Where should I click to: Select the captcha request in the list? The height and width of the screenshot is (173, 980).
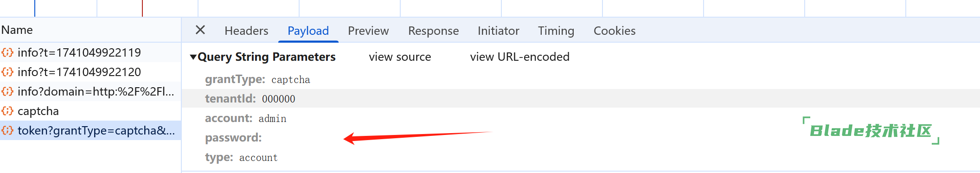90,111
